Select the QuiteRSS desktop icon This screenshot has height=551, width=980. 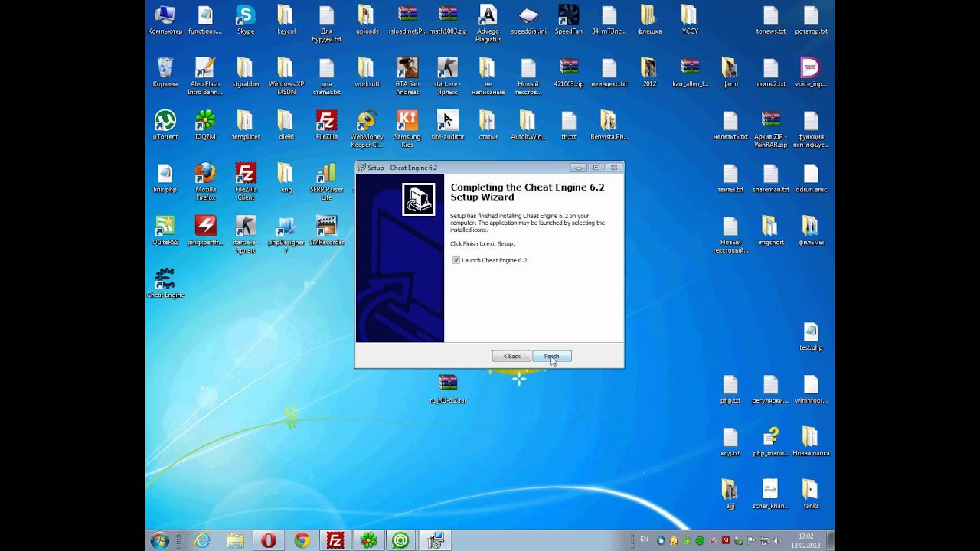point(165,230)
